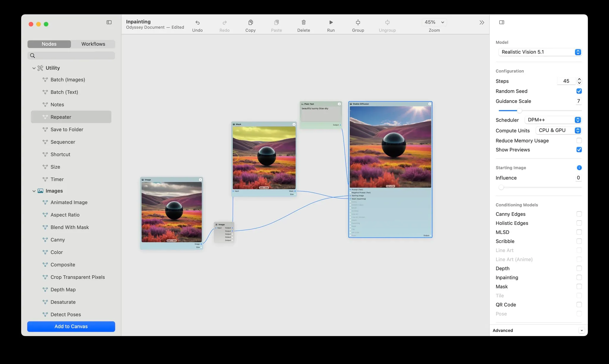Click the search magnifier icon
The height and width of the screenshot is (364, 609).
33,56
